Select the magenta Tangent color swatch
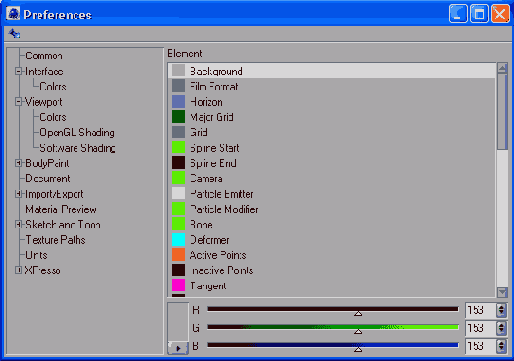The image size is (514, 361). (178, 285)
